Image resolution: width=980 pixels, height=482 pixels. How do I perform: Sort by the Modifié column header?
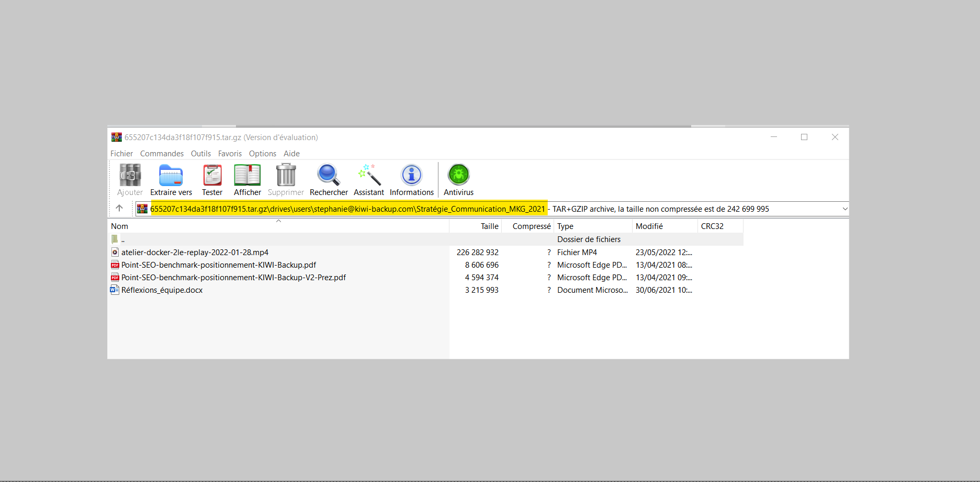coord(665,226)
